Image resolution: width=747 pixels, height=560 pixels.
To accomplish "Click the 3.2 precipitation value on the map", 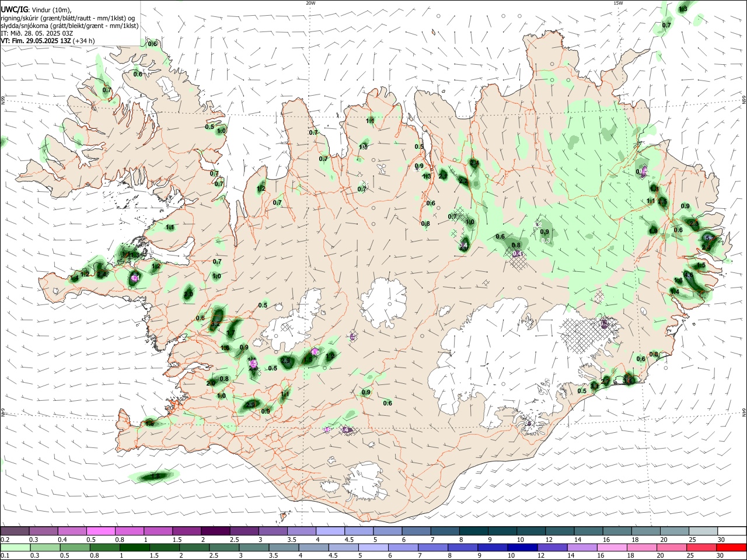I will pos(215,324).
